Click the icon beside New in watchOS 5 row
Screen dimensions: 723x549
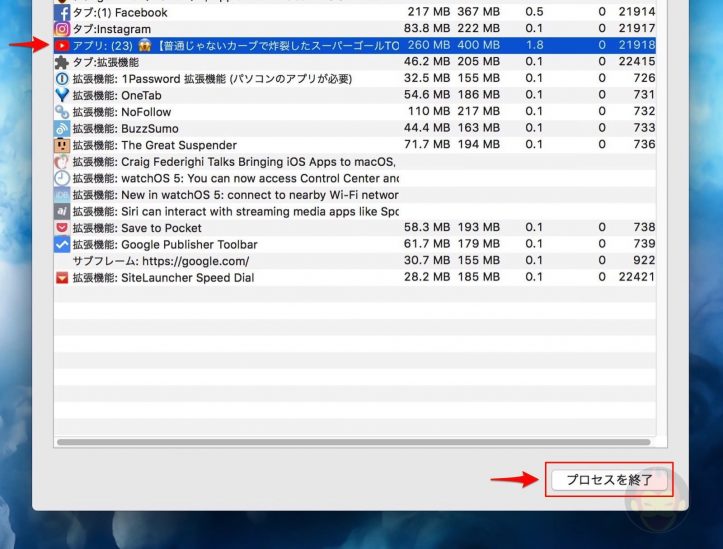coord(62,195)
